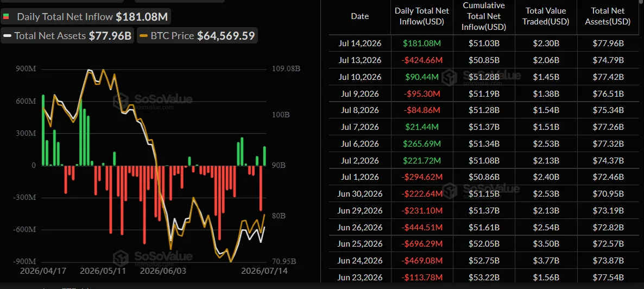Sort by Daily Total Net Inflow(USD) header

click(422, 16)
